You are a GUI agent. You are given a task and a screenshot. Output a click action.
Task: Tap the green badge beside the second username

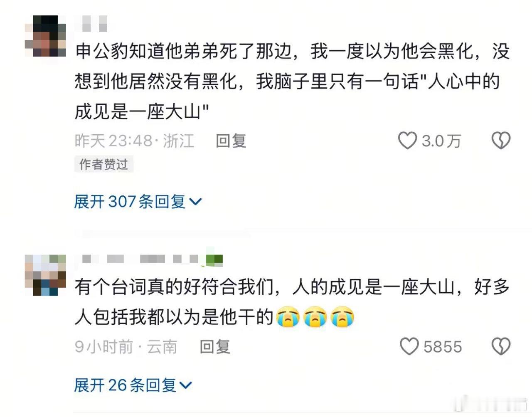[x=214, y=259]
